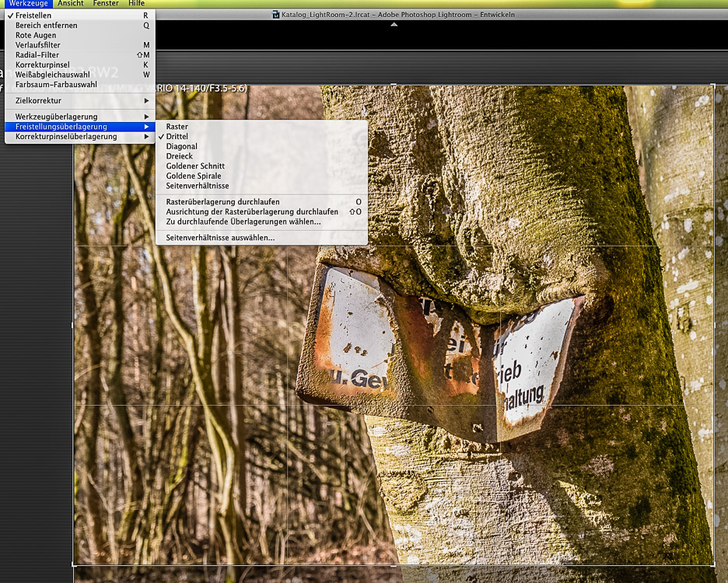This screenshot has width=728, height=583.
Task: Click Ausrichtung der Rasterüberlagerung durchlaufen
Action: point(262,211)
